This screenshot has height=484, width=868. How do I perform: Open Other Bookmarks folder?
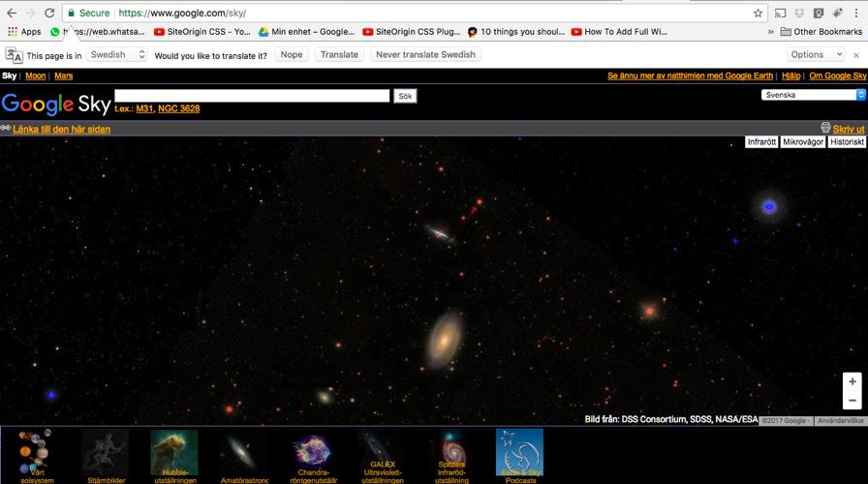point(821,32)
